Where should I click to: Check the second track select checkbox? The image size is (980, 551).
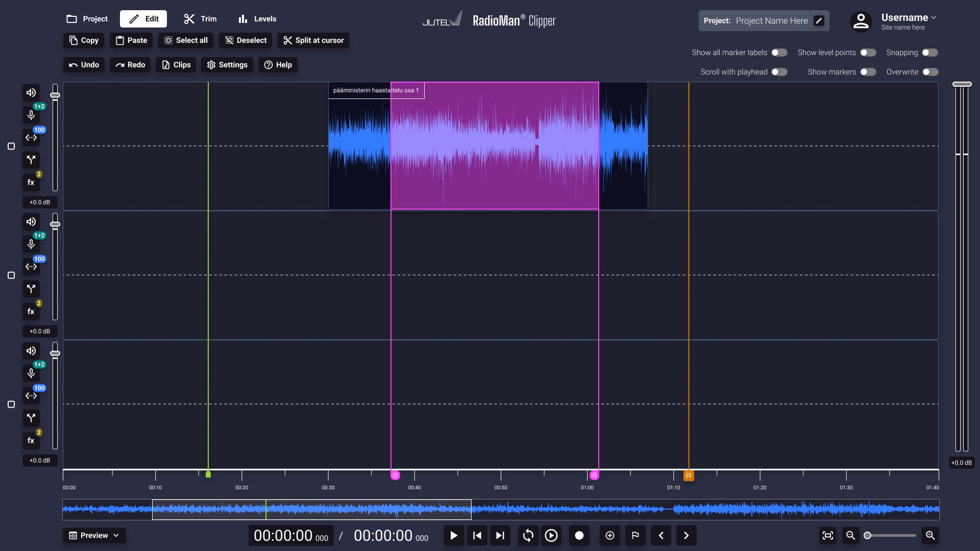click(x=11, y=275)
